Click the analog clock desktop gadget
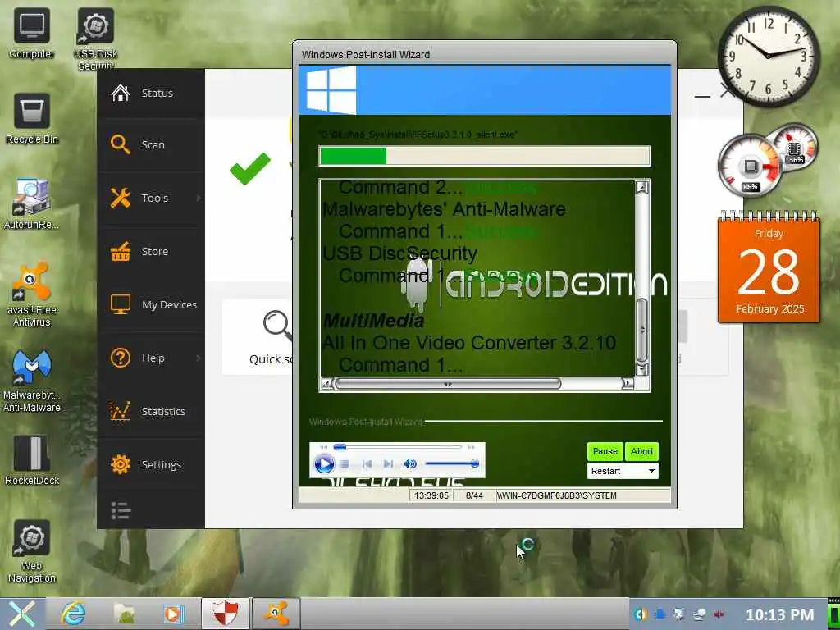Viewport: 840px width, 630px height. pyautogui.click(x=768, y=55)
